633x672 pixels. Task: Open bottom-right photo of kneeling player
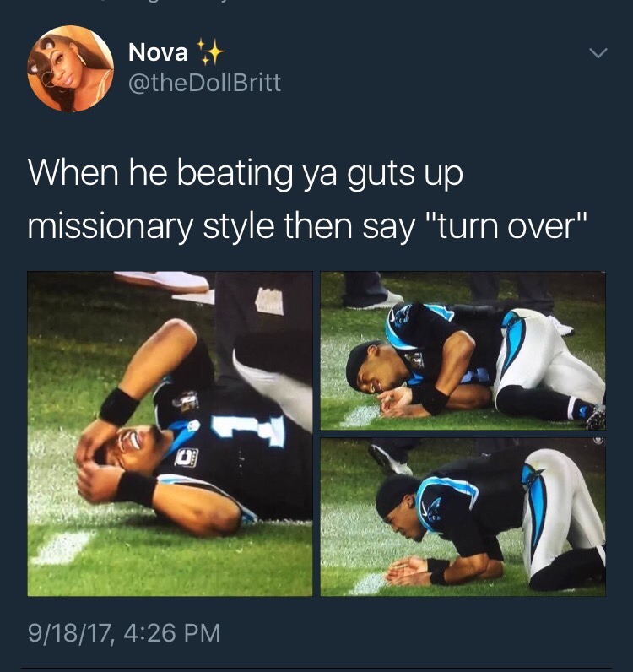coord(463,517)
